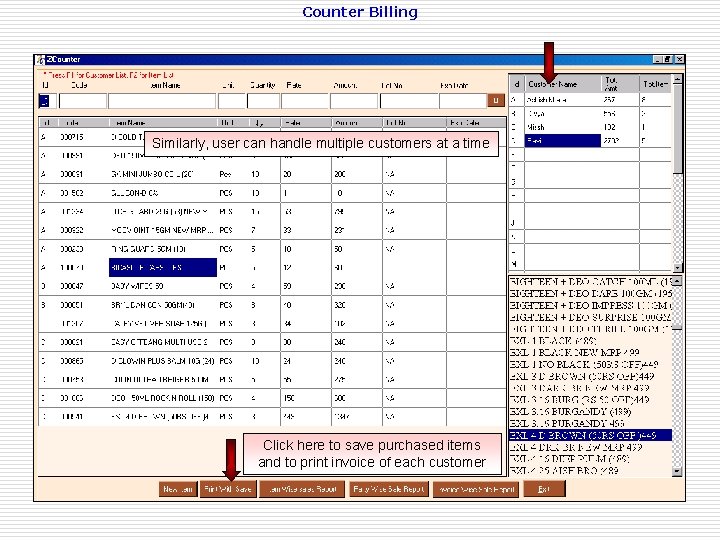Click the New Item button
The height and width of the screenshot is (540, 720).
tap(178, 489)
